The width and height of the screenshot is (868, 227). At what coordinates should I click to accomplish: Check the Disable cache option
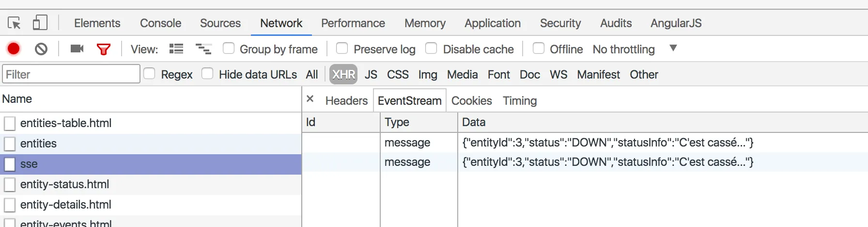431,49
